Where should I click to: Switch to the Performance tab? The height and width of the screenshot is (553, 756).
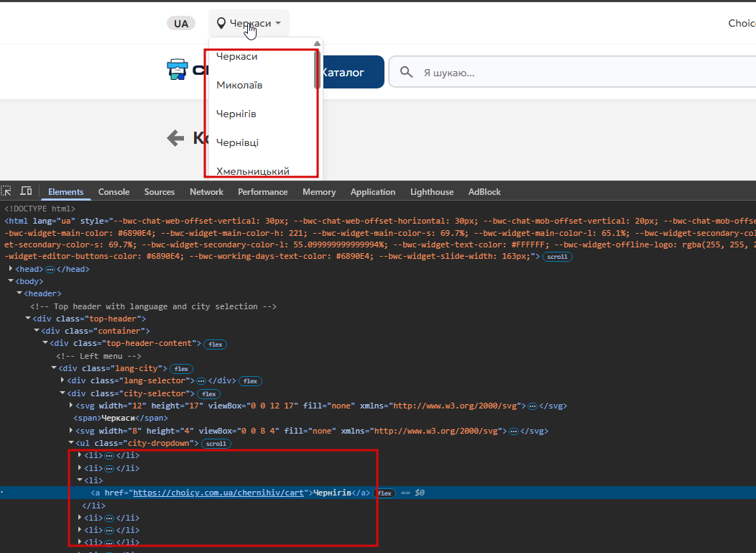tap(263, 191)
